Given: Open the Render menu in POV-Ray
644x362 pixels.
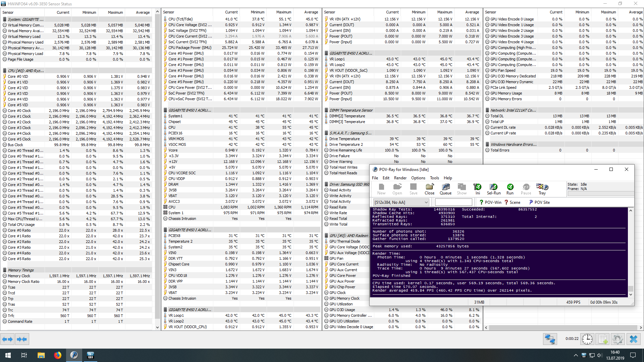Looking at the screenshot, I should [x=400, y=178].
